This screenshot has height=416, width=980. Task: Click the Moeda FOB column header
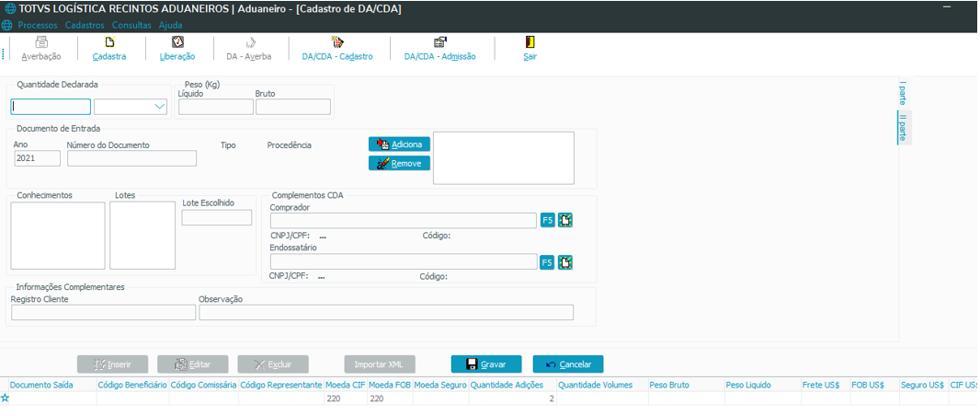coord(390,386)
